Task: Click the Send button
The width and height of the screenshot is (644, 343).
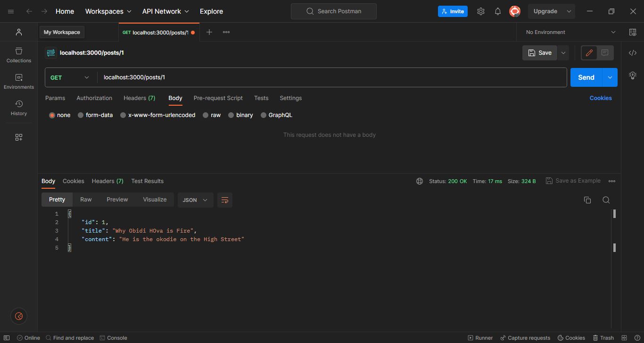Action: click(x=586, y=77)
